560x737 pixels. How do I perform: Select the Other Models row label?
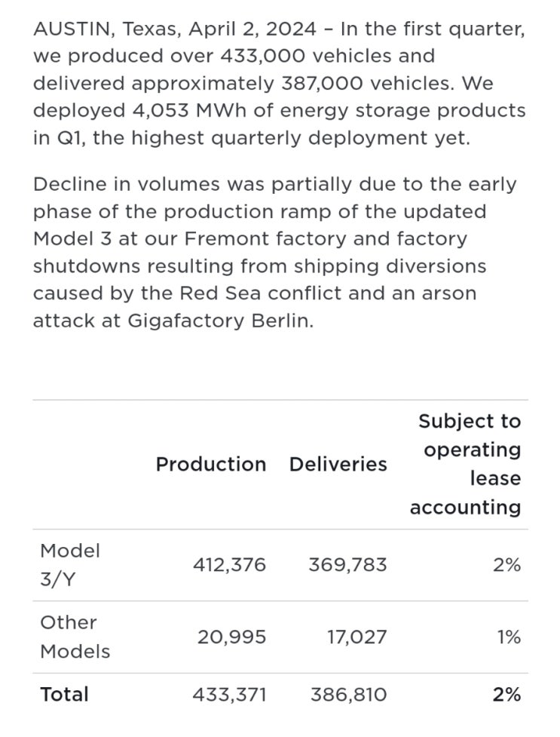point(74,637)
